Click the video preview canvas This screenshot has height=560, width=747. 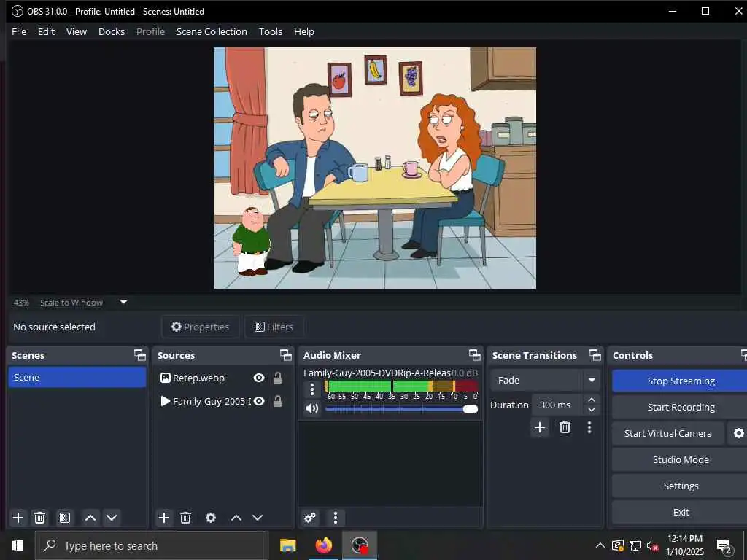(x=375, y=168)
